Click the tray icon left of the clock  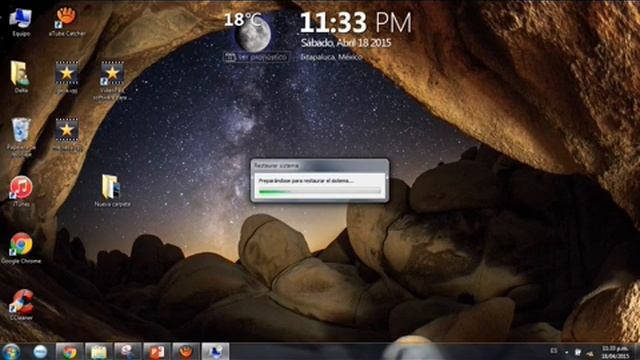(590, 353)
